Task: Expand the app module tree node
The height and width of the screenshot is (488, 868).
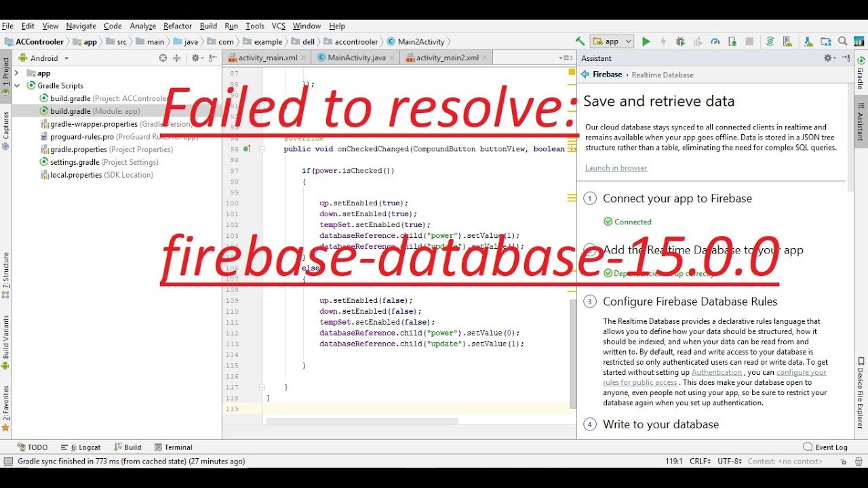Action: click(x=17, y=73)
